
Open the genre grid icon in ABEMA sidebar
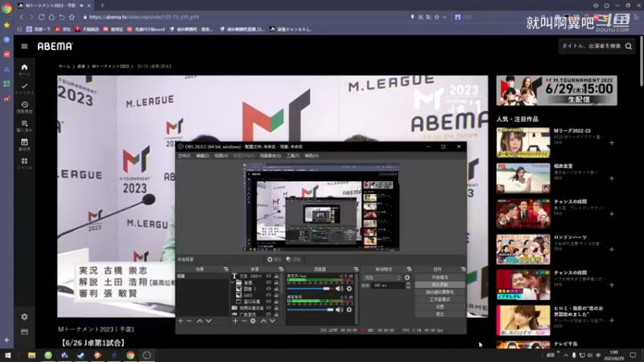coord(24,163)
